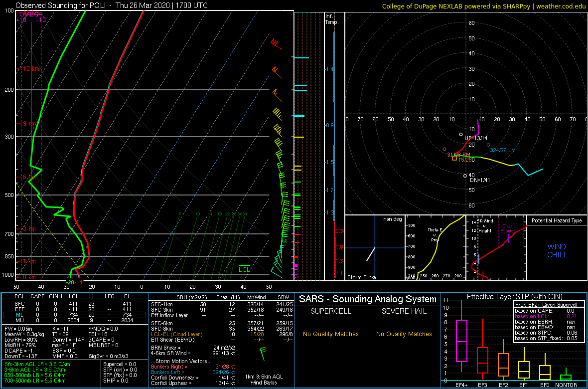Click the DN=1/41 hodograph label

(x=481, y=180)
